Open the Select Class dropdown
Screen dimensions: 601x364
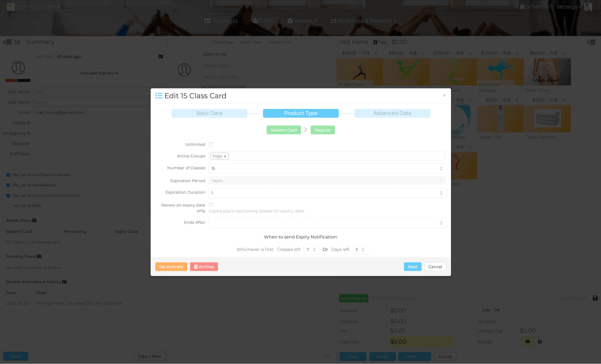267,65
